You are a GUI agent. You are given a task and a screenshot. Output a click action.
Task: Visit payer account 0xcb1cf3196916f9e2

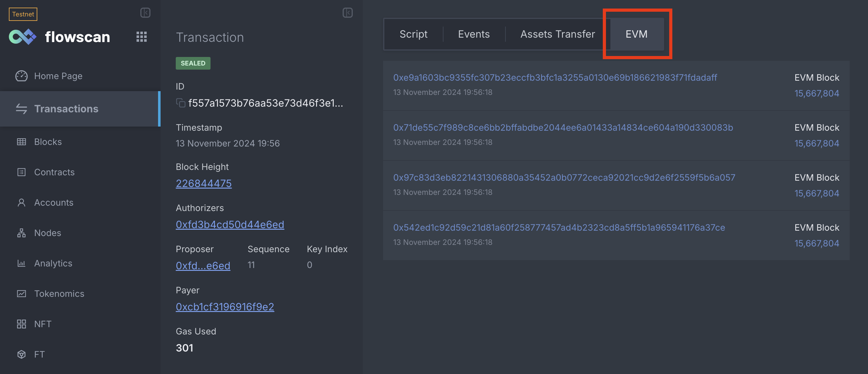225,307
